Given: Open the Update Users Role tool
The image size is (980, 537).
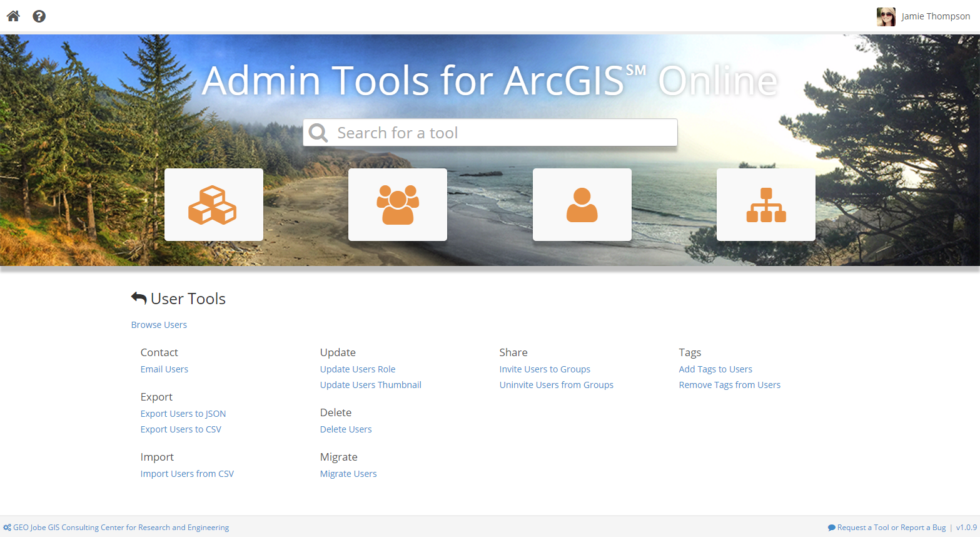Looking at the screenshot, I should click(357, 369).
